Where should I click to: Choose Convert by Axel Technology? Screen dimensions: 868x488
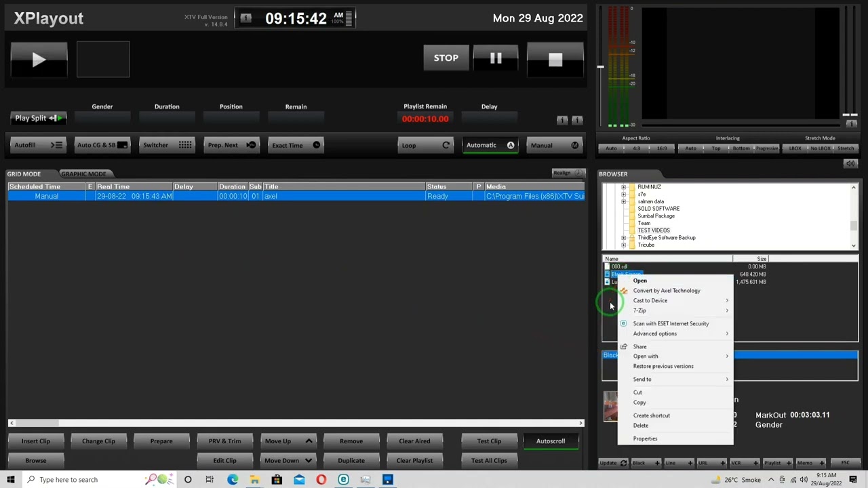point(675,291)
